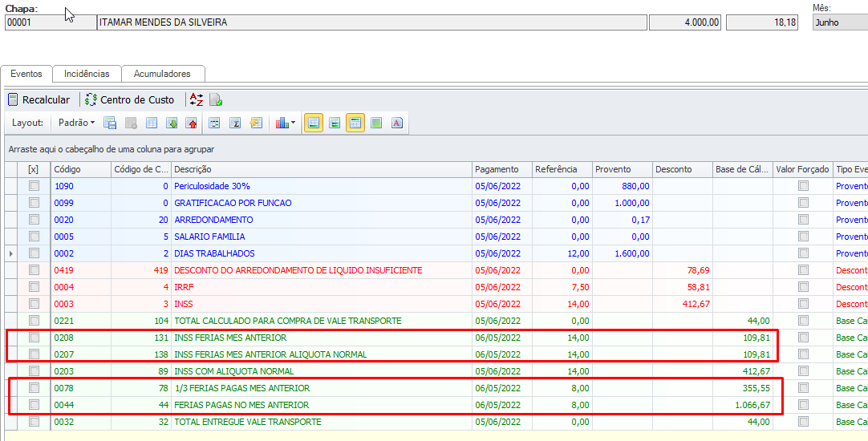868x441 pixels.
Task: Switch to the Eventos tab
Action: 26,74
